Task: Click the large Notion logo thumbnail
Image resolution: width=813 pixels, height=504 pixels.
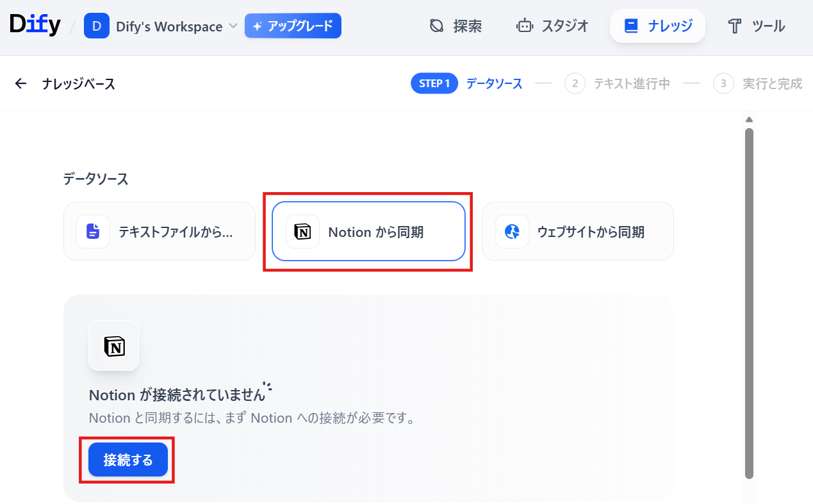Action: coord(114,346)
